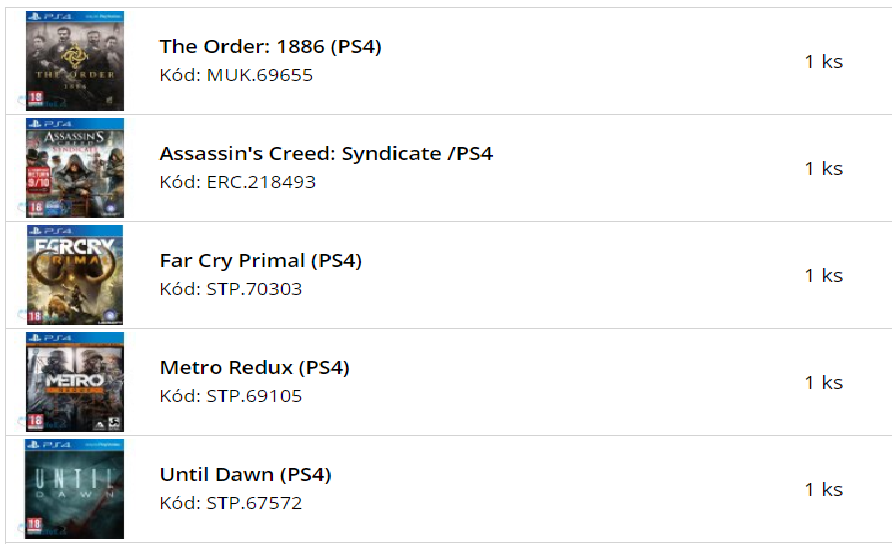
Task: Select Until Dawn's 1 ks quantity
Action: [823, 490]
